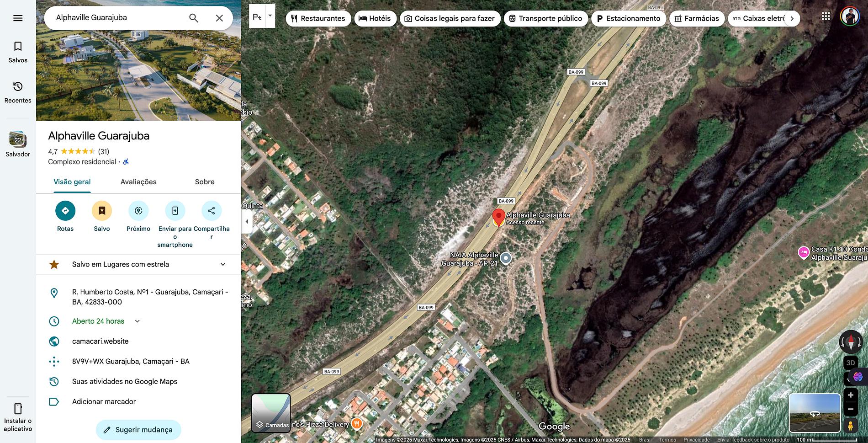Open the hamburger main menu
The height and width of the screenshot is (443, 868).
[18, 18]
